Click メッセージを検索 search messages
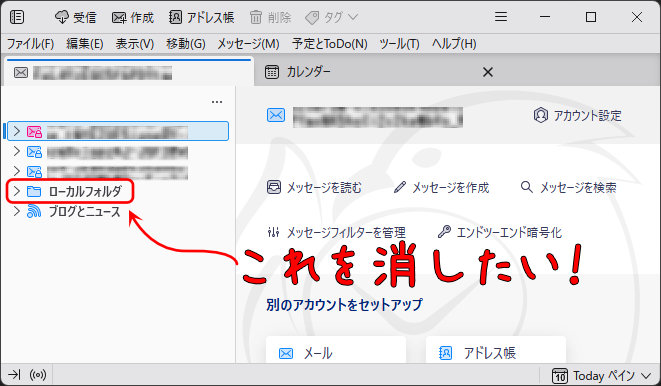 tap(569, 188)
